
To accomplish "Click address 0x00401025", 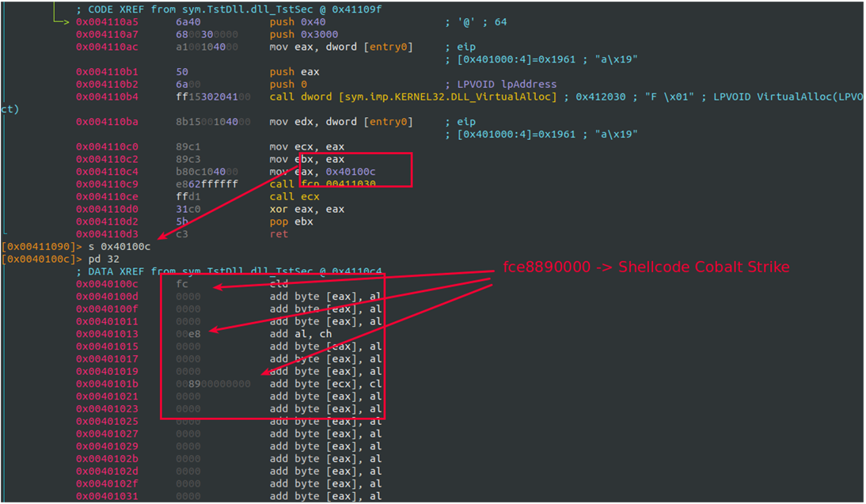I will tap(107, 421).
